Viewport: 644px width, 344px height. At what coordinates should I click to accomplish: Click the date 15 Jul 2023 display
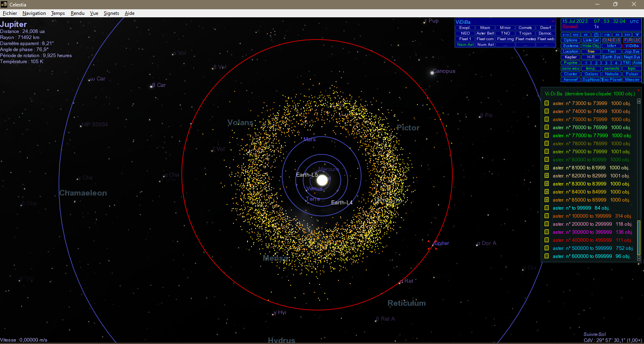[575, 21]
